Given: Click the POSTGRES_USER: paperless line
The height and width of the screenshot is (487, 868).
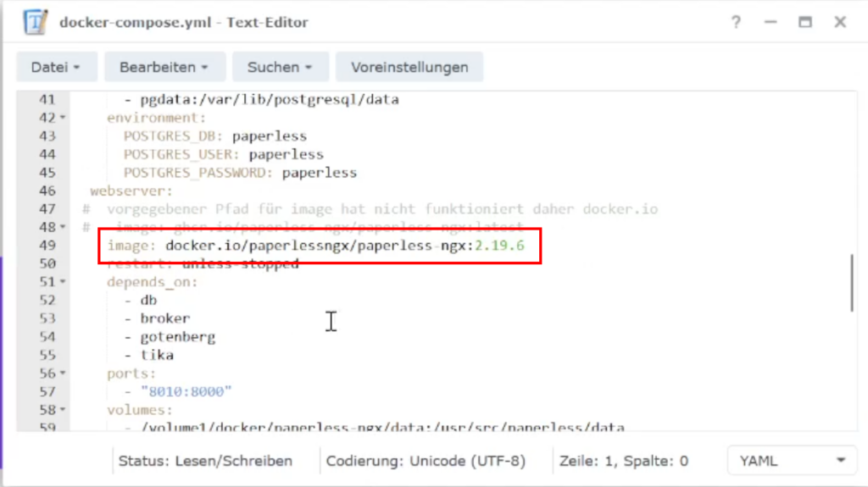Looking at the screenshot, I should click(x=223, y=154).
